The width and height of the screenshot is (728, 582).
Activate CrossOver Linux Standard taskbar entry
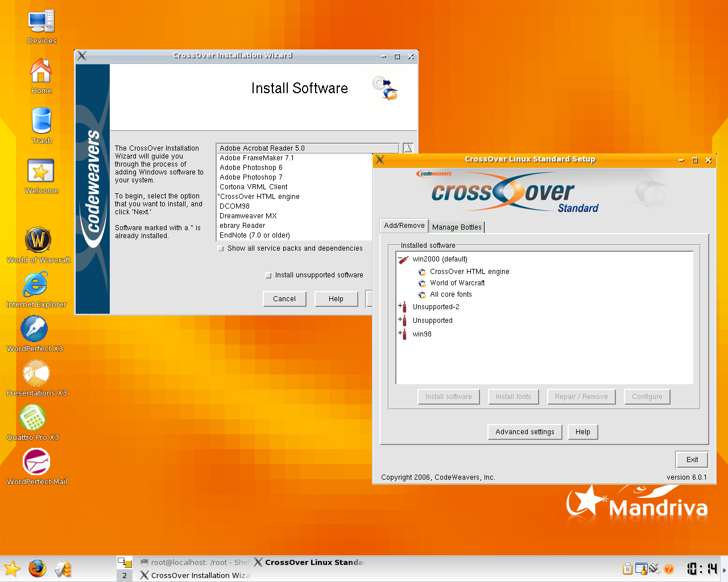[x=309, y=562]
